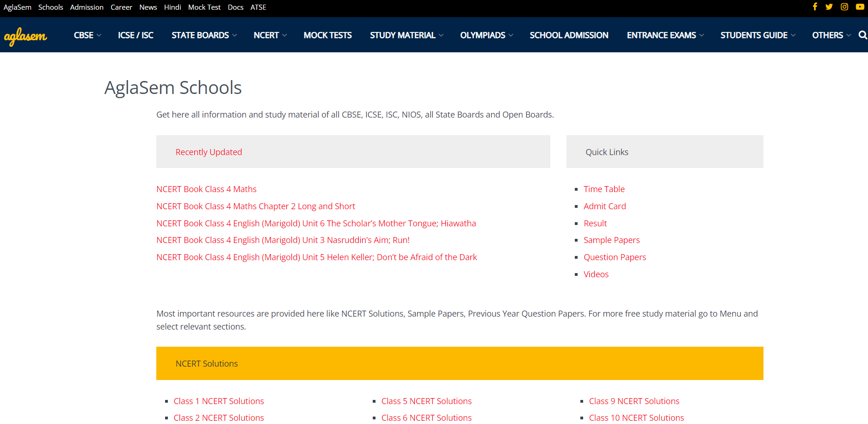This screenshot has width=868, height=424.
Task: Open NCERT Book Class 4 Maths link
Action: 206,189
